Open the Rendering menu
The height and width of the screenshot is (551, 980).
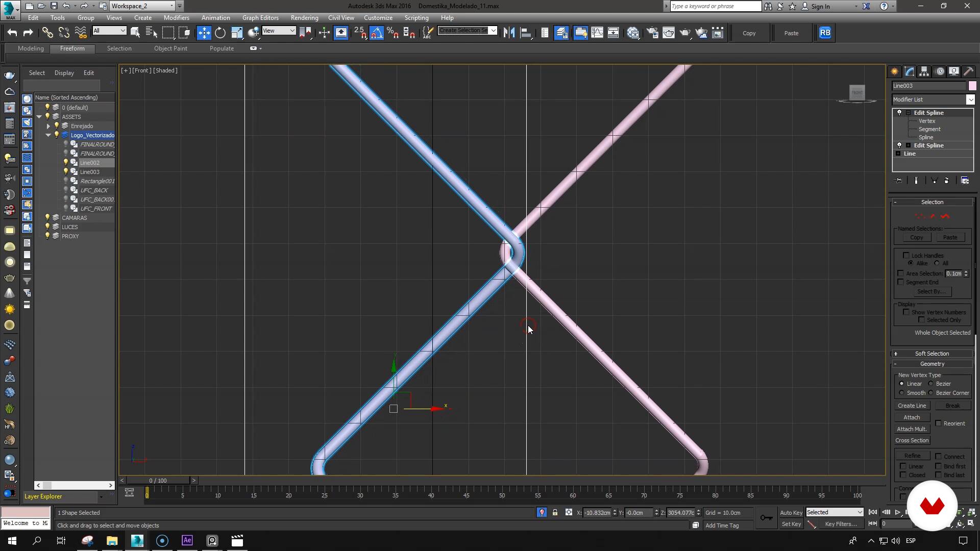click(x=304, y=17)
